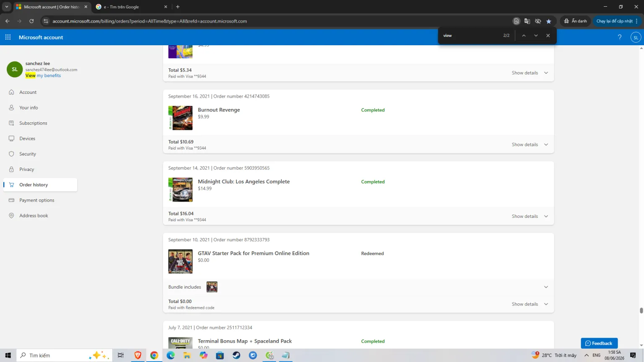Click the GTAV Starter Pack cover thumbnail
This screenshot has width=644, height=362.
[180, 261]
